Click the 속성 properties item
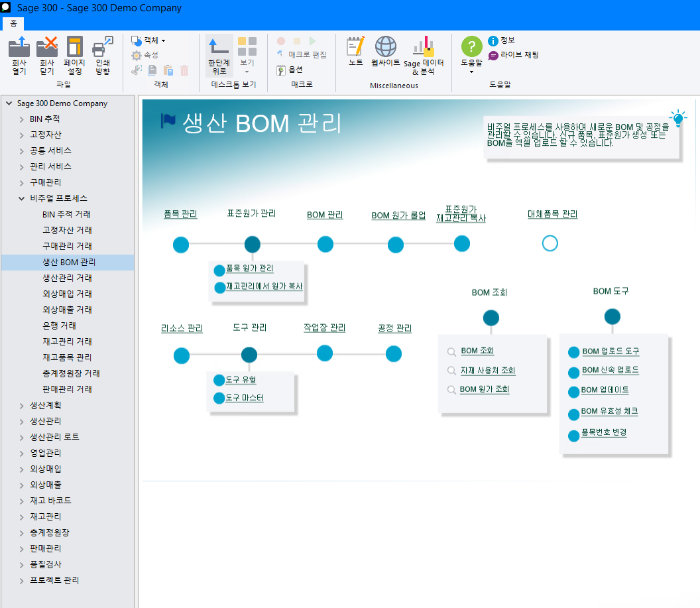 pos(145,55)
